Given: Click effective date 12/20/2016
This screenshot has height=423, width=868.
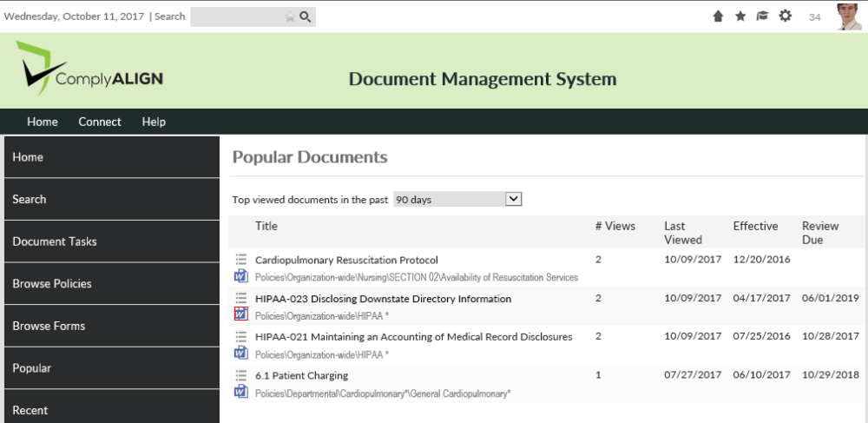Looking at the screenshot, I should [x=762, y=259].
